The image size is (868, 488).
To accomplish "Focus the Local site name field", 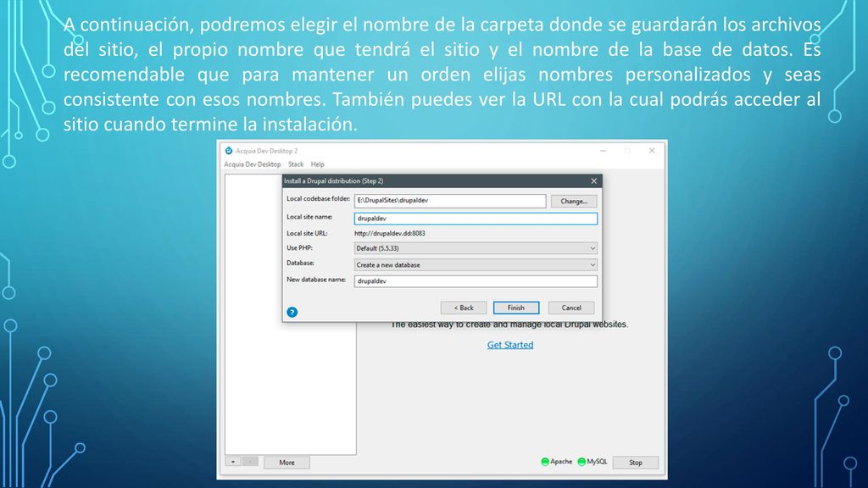I will [476, 219].
